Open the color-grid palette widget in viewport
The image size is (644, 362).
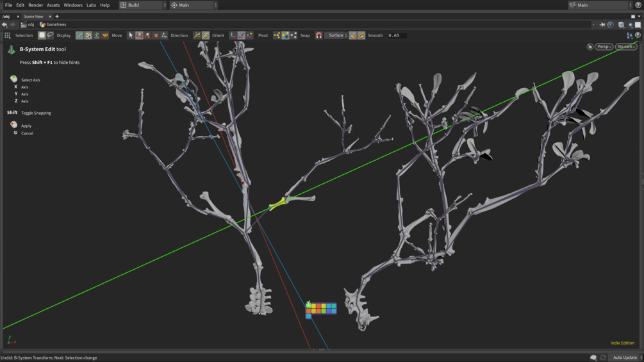tap(321, 309)
